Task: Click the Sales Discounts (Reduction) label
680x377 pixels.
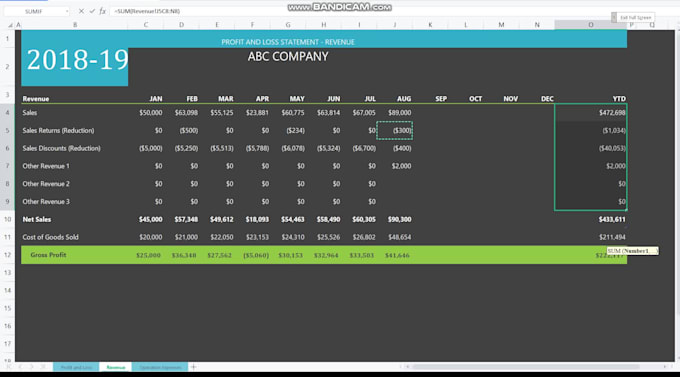Action: click(x=61, y=148)
